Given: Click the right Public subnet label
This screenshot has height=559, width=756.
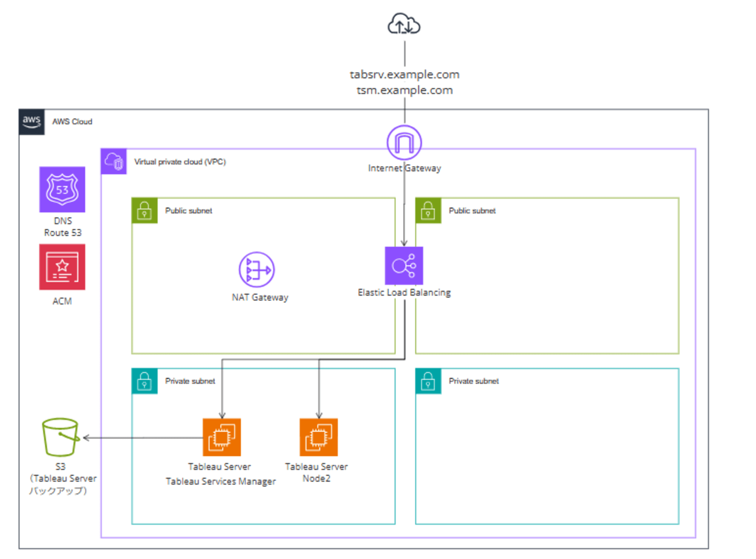Looking at the screenshot, I should click(x=472, y=211).
